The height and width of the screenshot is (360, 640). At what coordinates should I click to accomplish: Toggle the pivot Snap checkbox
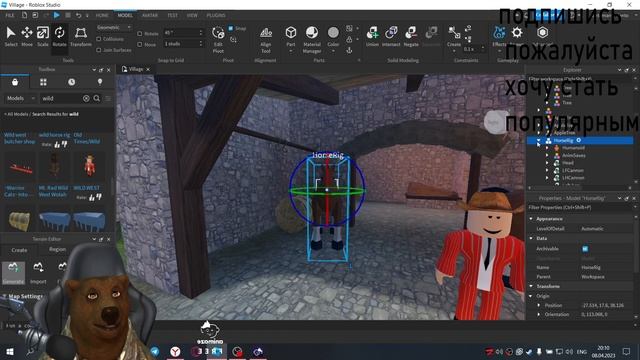tap(231, 28)
